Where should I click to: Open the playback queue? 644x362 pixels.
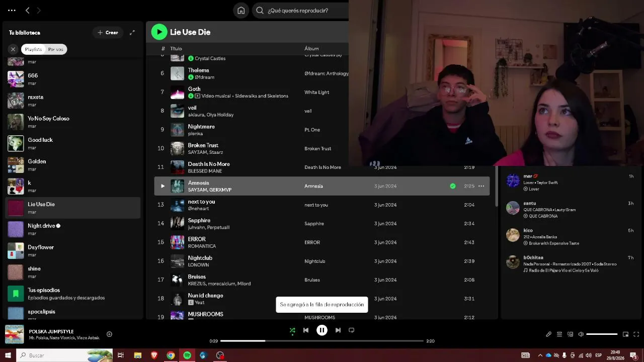pyautogui.click(x=559, y=334)
